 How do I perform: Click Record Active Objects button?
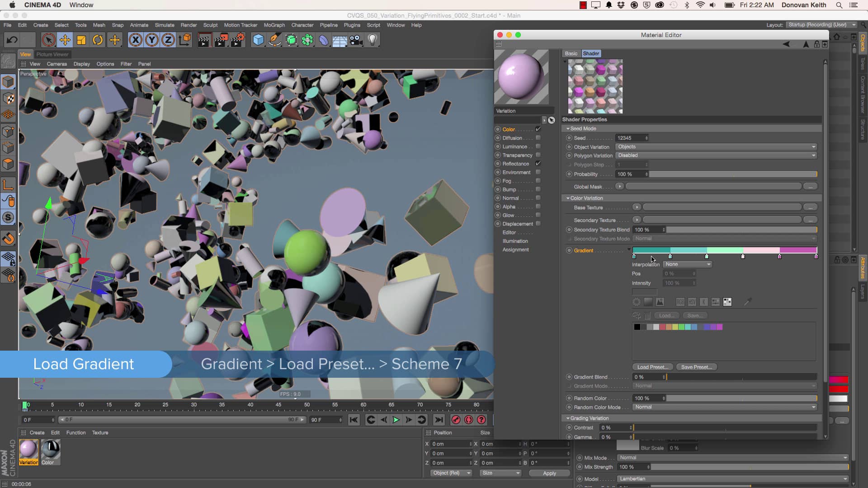(456, 420)
